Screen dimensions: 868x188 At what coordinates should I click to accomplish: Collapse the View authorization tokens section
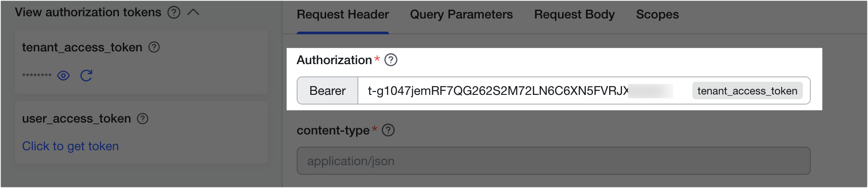(x=193, y=12)
